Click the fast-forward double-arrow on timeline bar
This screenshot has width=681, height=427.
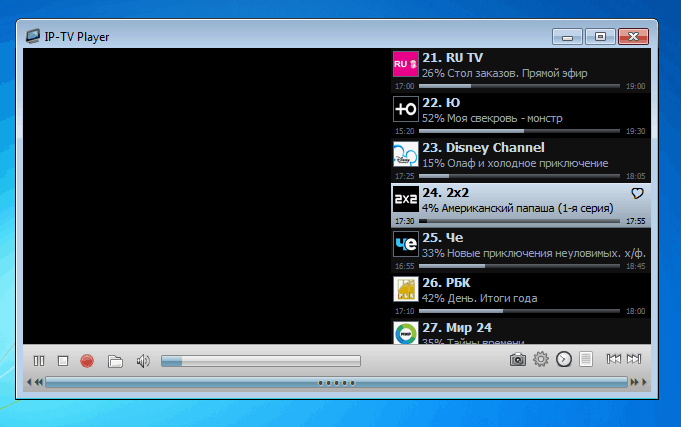click(x=634, y=382)
